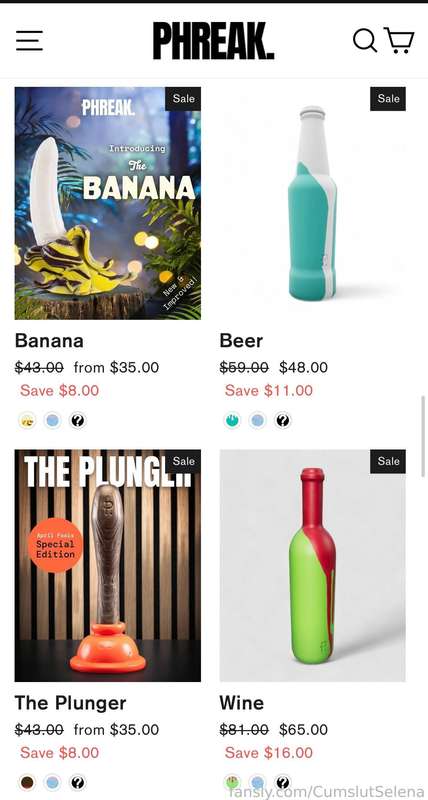This screenshot has width=428, height=800.
Task: Open the Wine product title link
Action: [242, 703]
